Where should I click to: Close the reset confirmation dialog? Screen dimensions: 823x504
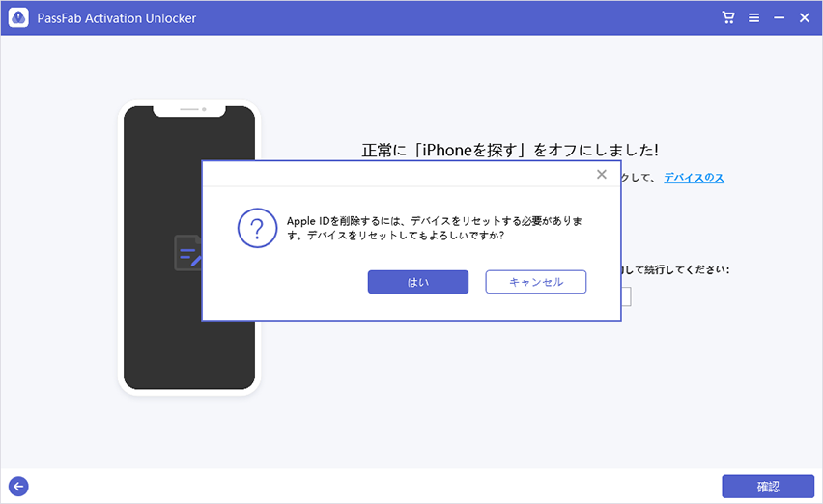pos(602,174)
